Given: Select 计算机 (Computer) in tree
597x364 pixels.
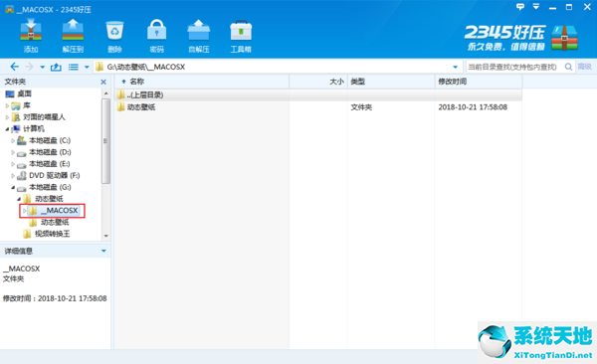Looking at the screenshot, I should pyautogui.click(x=34, y=129).
